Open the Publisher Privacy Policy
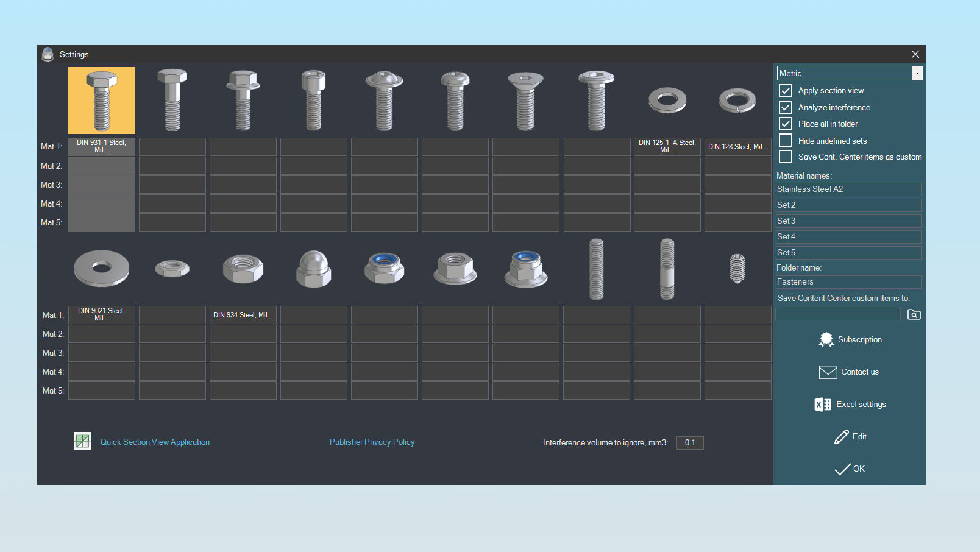This screenshot has width=980, height=552. coord(372,442)
